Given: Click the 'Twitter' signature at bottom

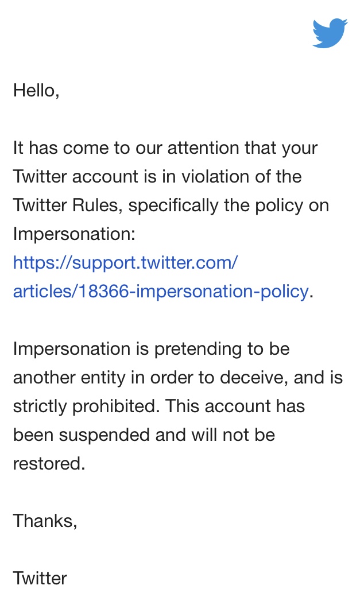Looking at the screenshot, I should [40, 579].
